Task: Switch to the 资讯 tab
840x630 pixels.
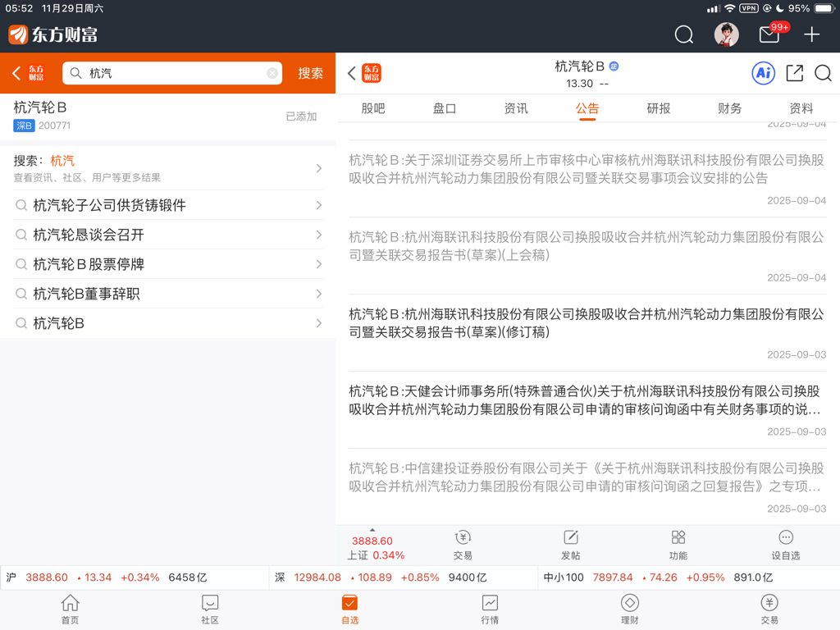Action: [516, 109]
